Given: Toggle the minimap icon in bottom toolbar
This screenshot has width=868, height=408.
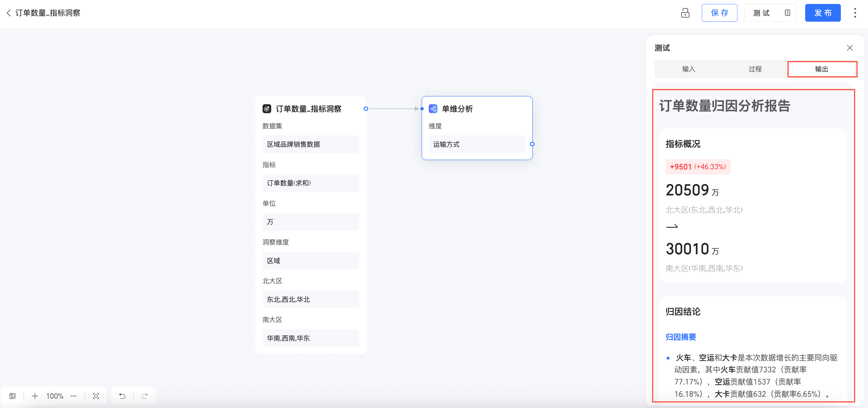Looking at the screenshot, I should click(13, 396).
